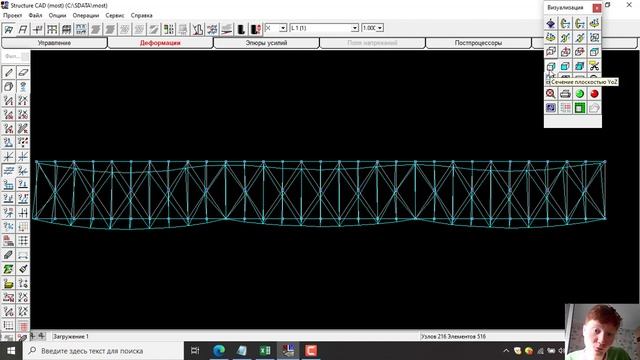Select the Деформации tab
The height and width of the screenshot is (360, 640).
tap(160, 43)
